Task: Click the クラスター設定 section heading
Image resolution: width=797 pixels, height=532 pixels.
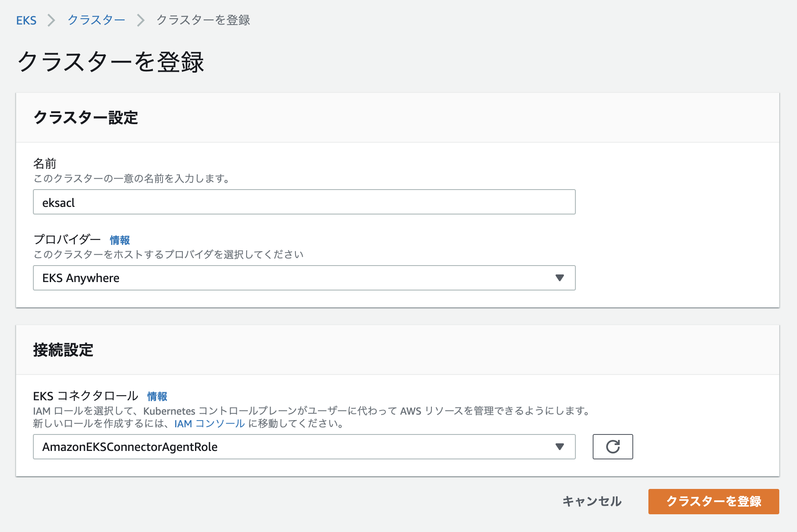Action: 86,118
